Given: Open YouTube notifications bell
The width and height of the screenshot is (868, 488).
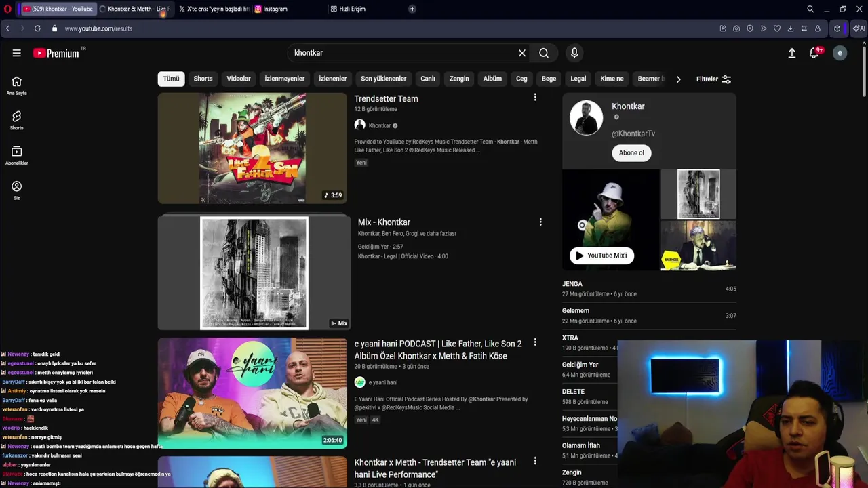Looking at the screenshot, I should point(814,53).
